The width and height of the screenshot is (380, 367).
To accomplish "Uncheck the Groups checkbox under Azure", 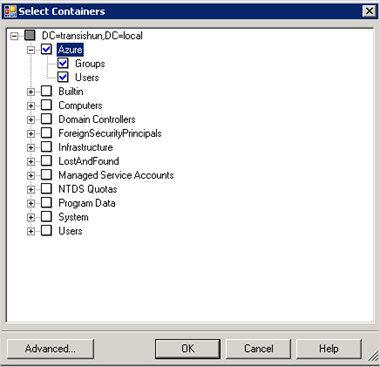I will (x=63, y=63).
